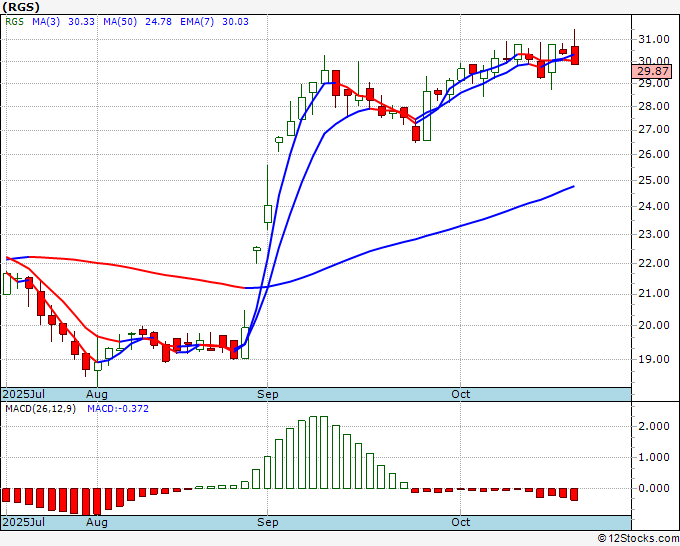Open the 12Stocks.com copyright link
Screen dimensions: 680x546
[x=638, y=539]
